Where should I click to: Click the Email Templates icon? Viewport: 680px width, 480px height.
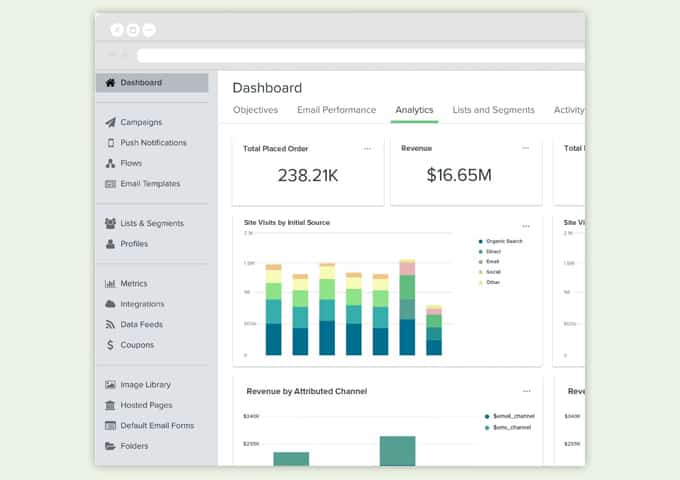coord(110,184)
